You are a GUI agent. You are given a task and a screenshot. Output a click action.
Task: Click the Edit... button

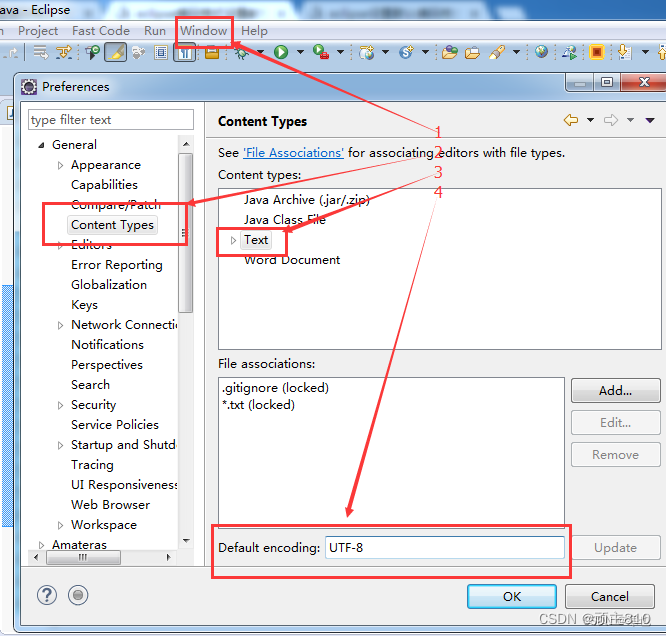click(615, 423)
